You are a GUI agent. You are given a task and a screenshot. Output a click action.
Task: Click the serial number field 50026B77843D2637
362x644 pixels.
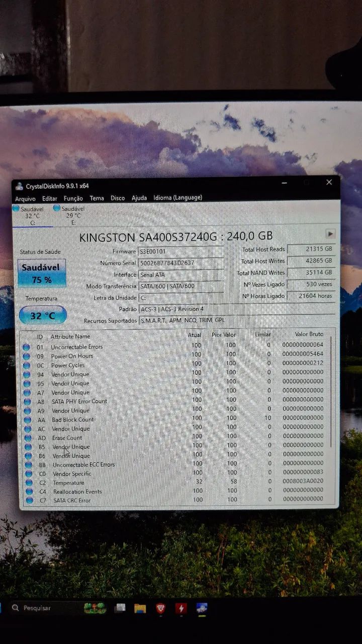(x=181, y=263)
